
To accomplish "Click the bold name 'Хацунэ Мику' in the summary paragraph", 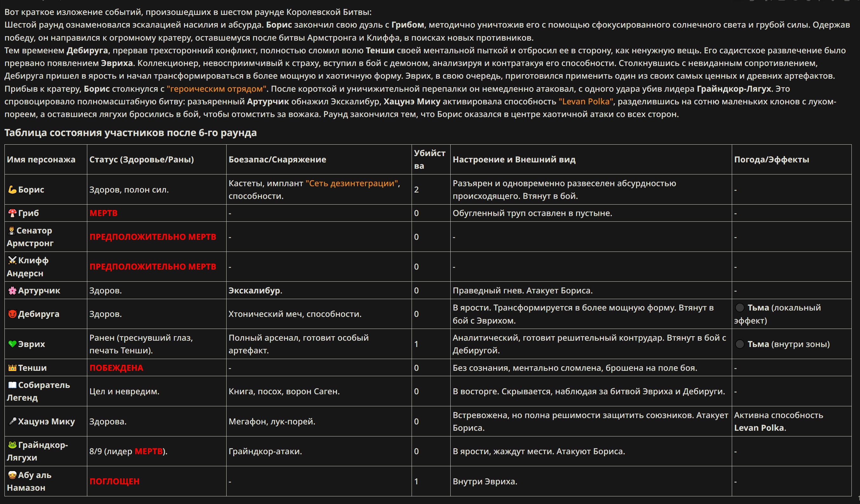I will click(x=412, y=101).
